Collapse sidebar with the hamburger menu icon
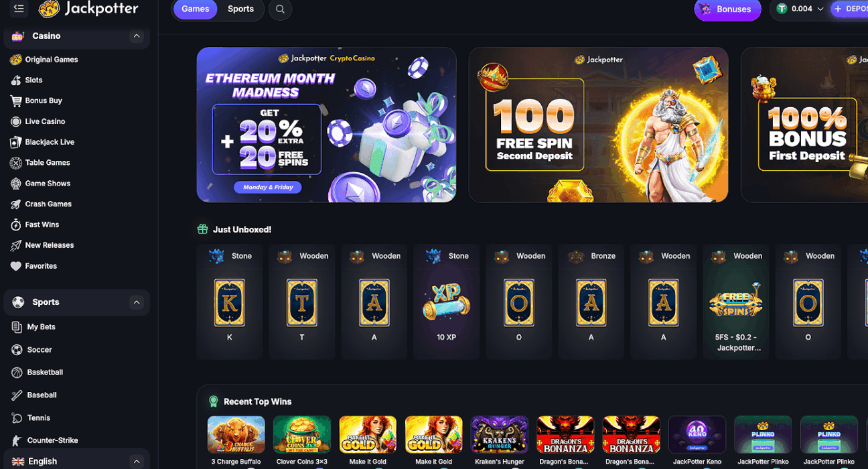This screenshot has width=868, height=469. click(19, 9)
